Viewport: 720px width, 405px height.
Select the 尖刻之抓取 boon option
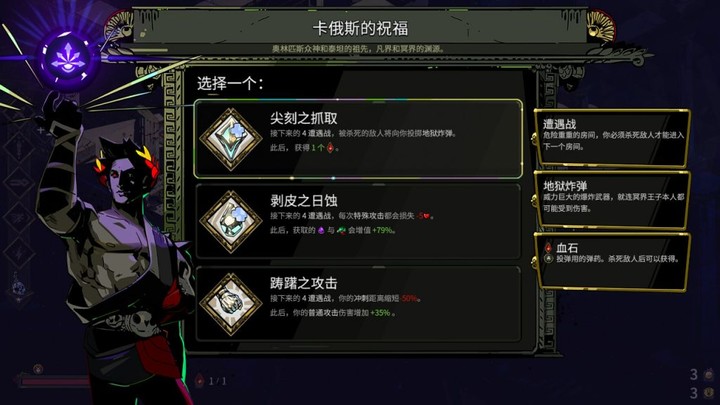[358, 138]
